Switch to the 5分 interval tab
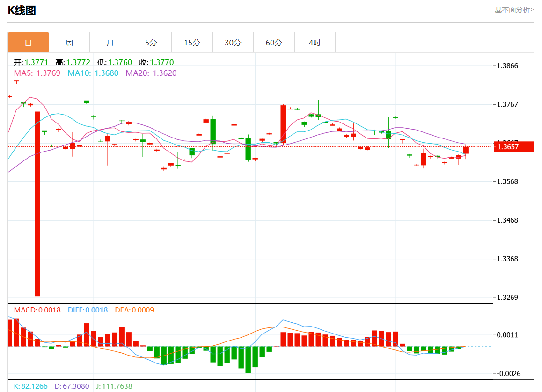 point(151,43)
